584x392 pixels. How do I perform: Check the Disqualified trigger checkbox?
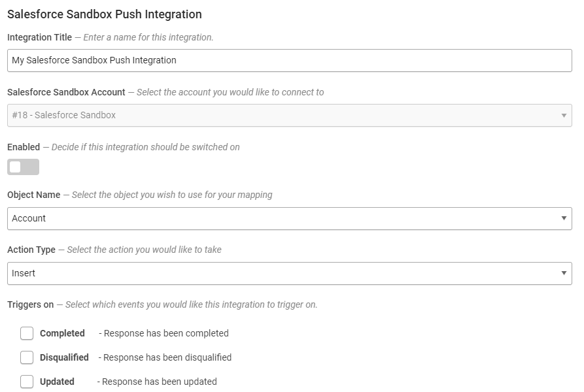pos(27,357)
